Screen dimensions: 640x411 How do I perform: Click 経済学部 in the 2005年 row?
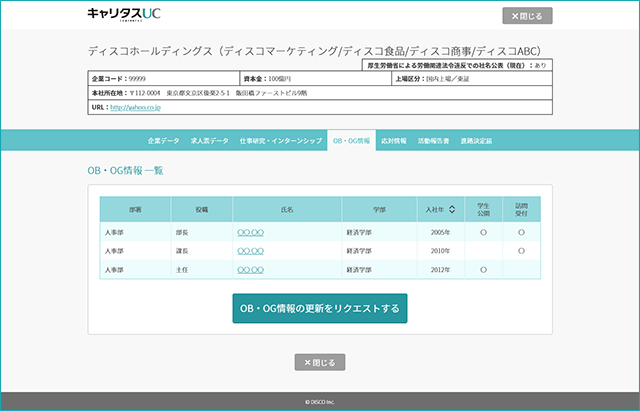pos(359,233)
